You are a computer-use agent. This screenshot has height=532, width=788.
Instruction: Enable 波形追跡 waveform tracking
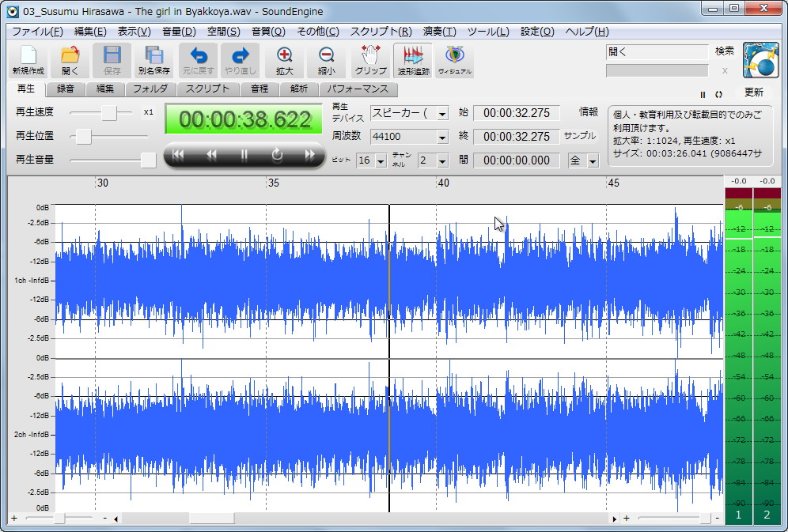tap(412, 59)
